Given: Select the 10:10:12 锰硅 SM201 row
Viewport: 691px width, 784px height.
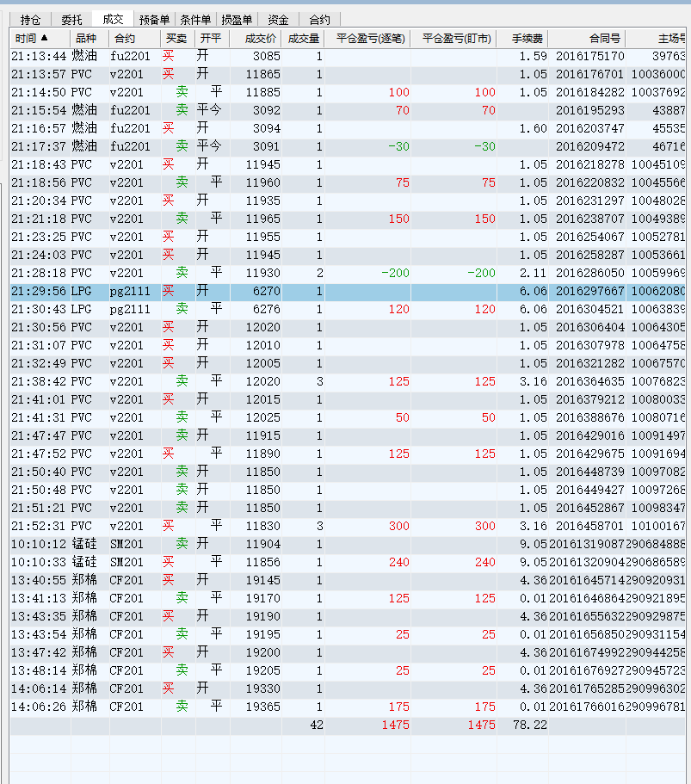Looking at the screenshot, I should tap(348, 544).
